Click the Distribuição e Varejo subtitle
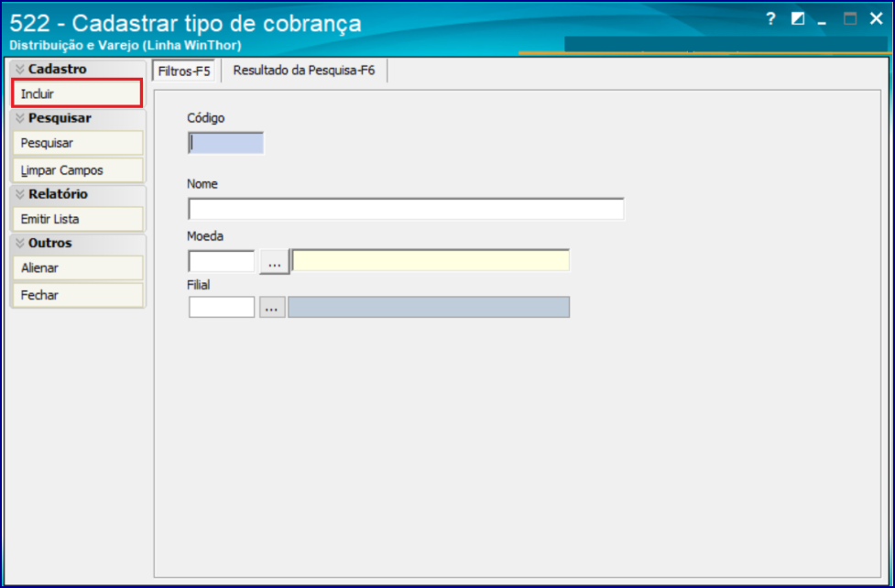 pos(126,45)
